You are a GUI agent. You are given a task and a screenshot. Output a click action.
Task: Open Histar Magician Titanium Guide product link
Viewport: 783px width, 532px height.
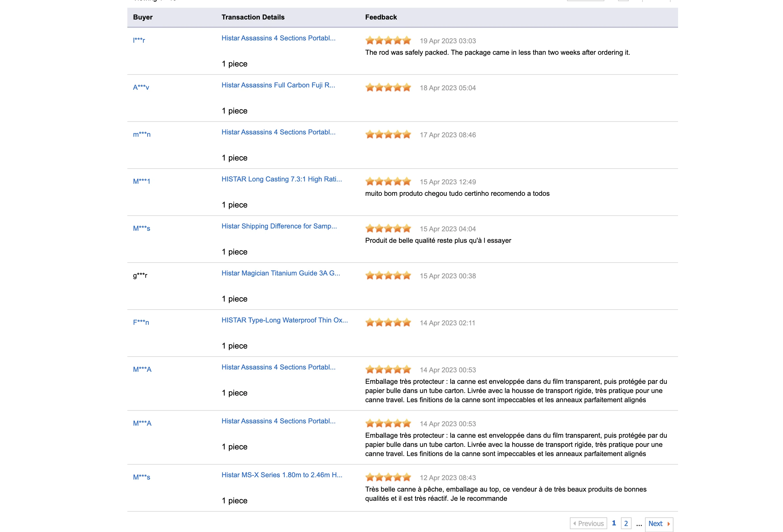(281, 273)
